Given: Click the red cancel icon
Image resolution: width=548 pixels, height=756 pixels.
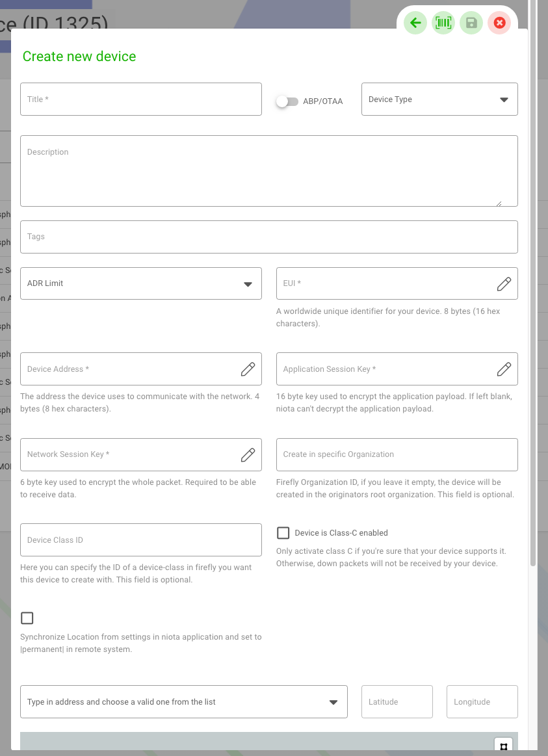Looking at the screenshot, I should tap(499, 23).
